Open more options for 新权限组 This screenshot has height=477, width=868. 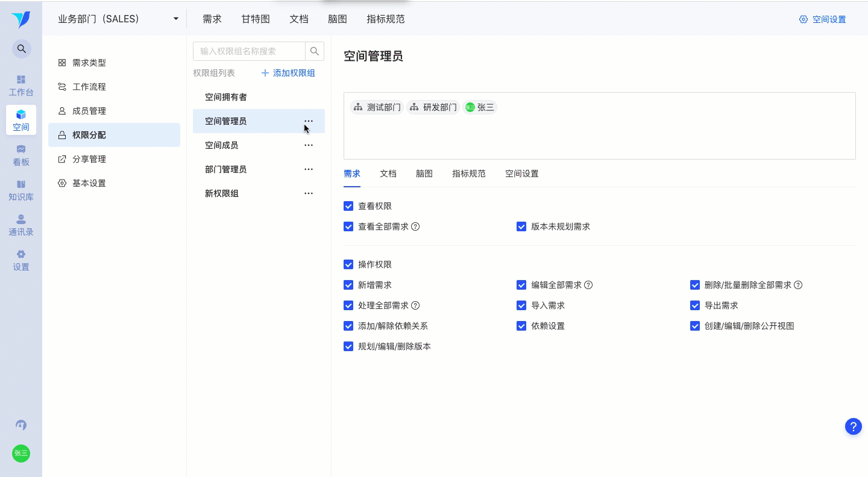[x=309, y=193]
